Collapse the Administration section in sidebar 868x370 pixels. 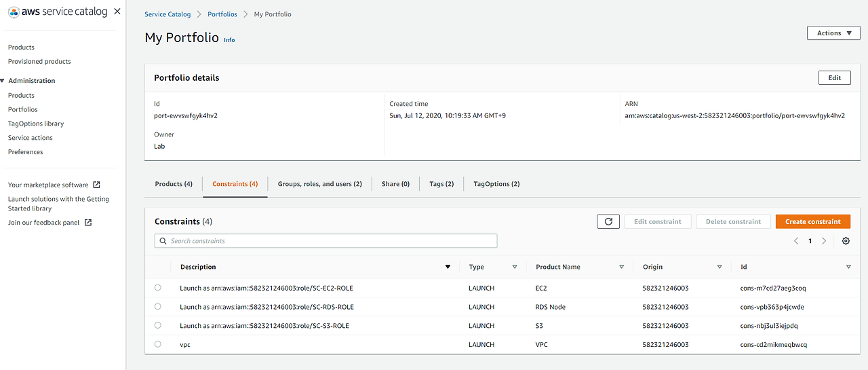tap(3, 81)
